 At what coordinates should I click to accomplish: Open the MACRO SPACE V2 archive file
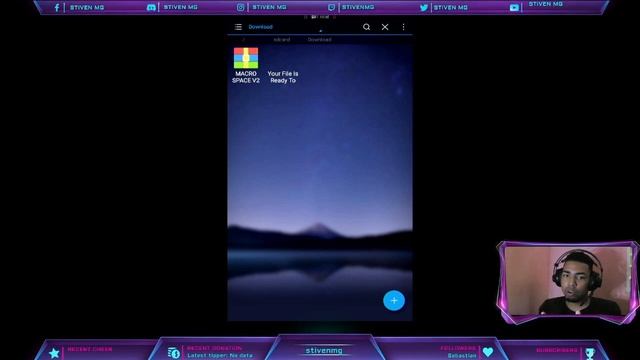pos(246,58)
